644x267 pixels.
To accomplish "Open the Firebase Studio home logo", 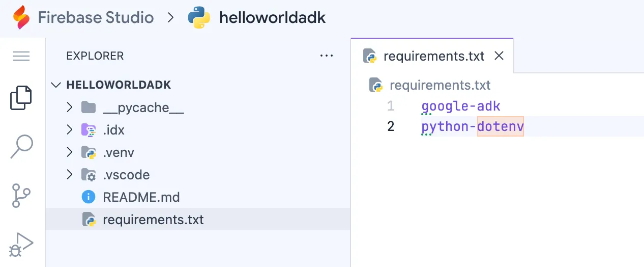I will point(21,18).
